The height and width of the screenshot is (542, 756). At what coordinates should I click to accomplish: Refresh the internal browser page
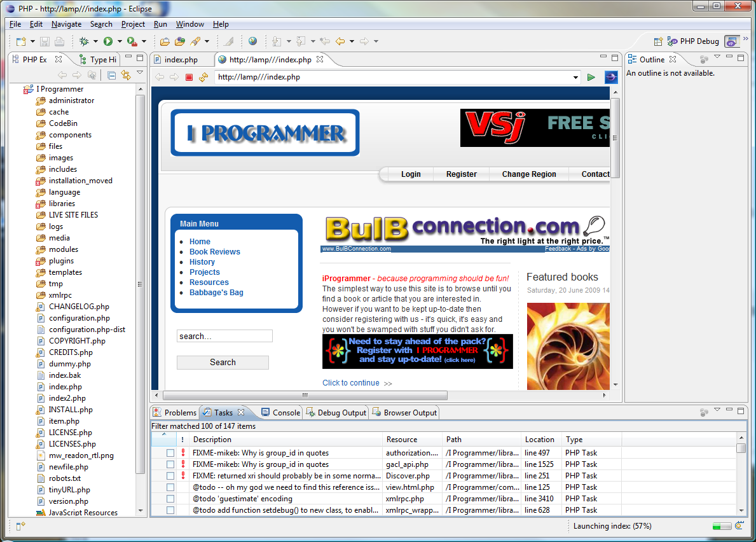tap(203, 77)
